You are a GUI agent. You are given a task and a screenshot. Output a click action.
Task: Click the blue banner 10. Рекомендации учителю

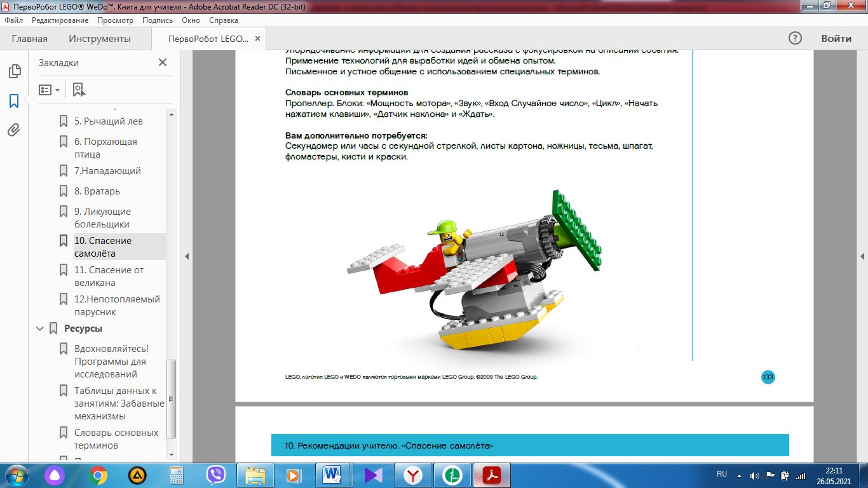click(x=530, y=445)
